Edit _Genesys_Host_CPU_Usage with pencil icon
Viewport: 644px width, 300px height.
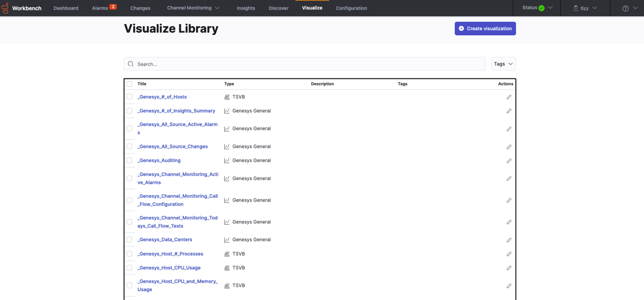pyautogui.click(x=509, y=268)
